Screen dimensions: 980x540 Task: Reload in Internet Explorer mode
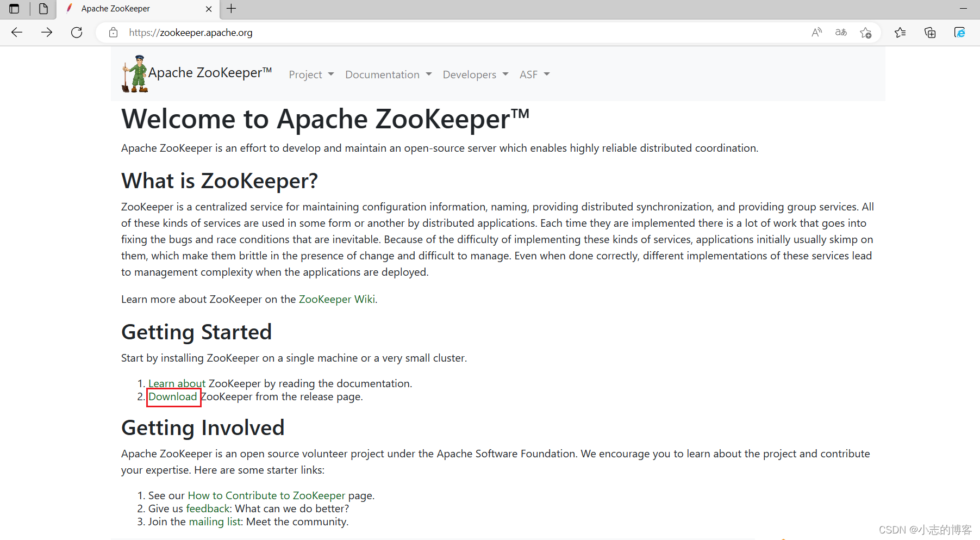(x=960, y=32)
